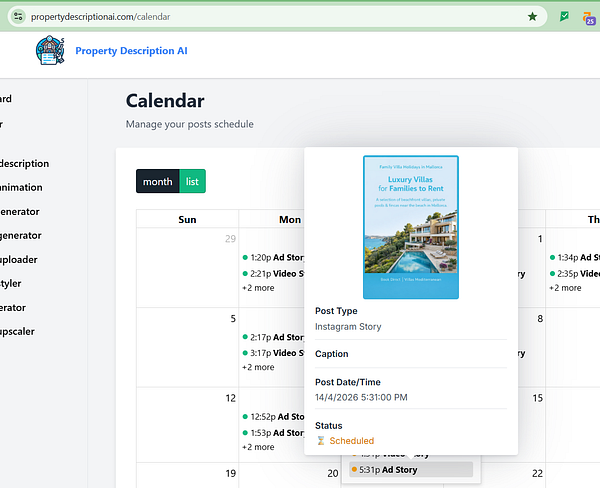Select the 5:31p Ad Story event
The height and width of the screenshot is (488, 600).
coord(411,470)
